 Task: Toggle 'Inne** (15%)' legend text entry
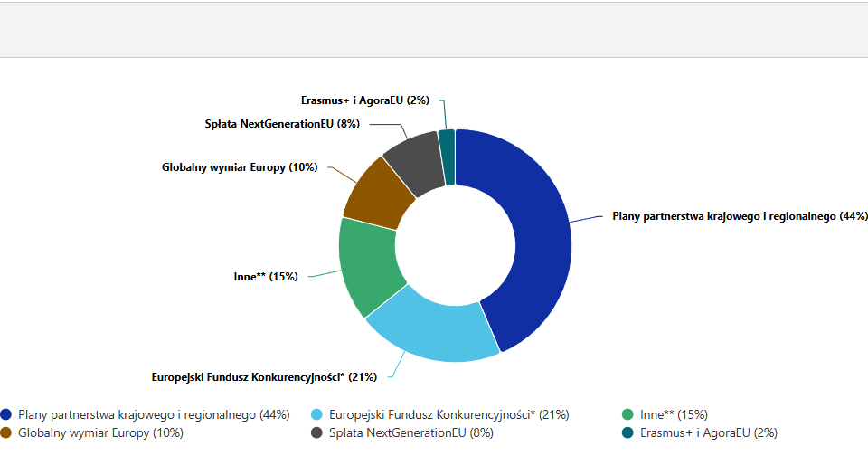click(674, 414)
